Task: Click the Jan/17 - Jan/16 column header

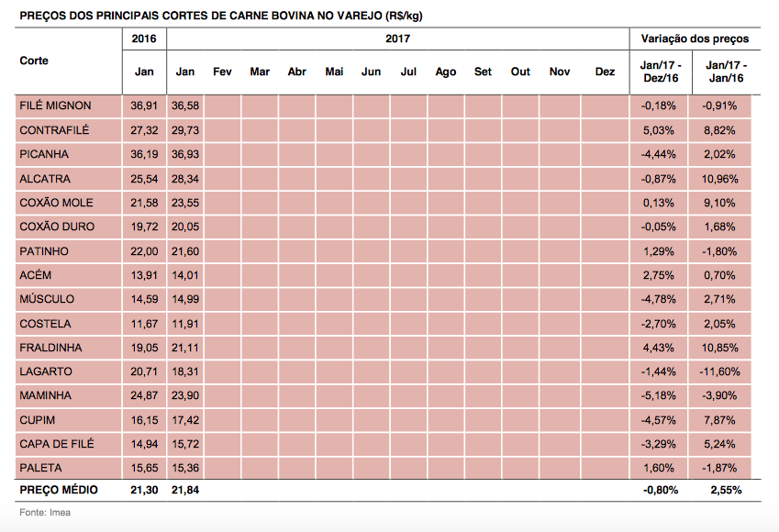Action: (726, 72)
